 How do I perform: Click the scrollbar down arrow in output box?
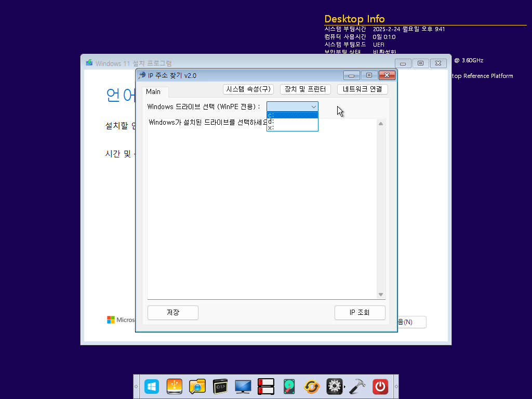pyautogui.click(x=381, y=295)
